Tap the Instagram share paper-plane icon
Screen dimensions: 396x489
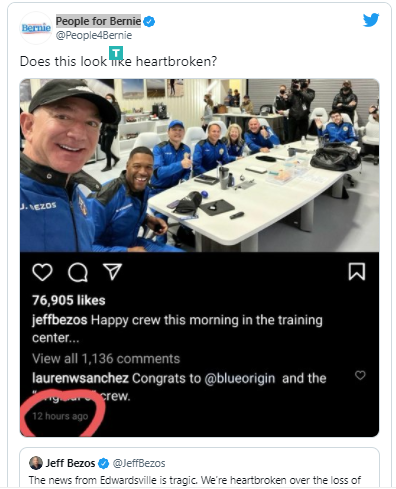[x=112, y=271]
